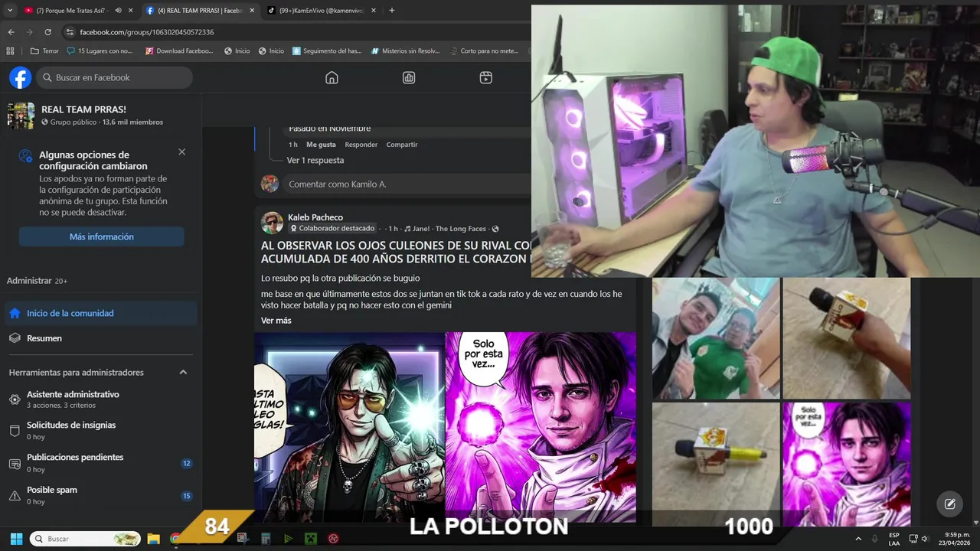Image resolution: width=980 pixels, height=551 pixels.
Task: Open Posible spam list
Action: click(101, 495)
